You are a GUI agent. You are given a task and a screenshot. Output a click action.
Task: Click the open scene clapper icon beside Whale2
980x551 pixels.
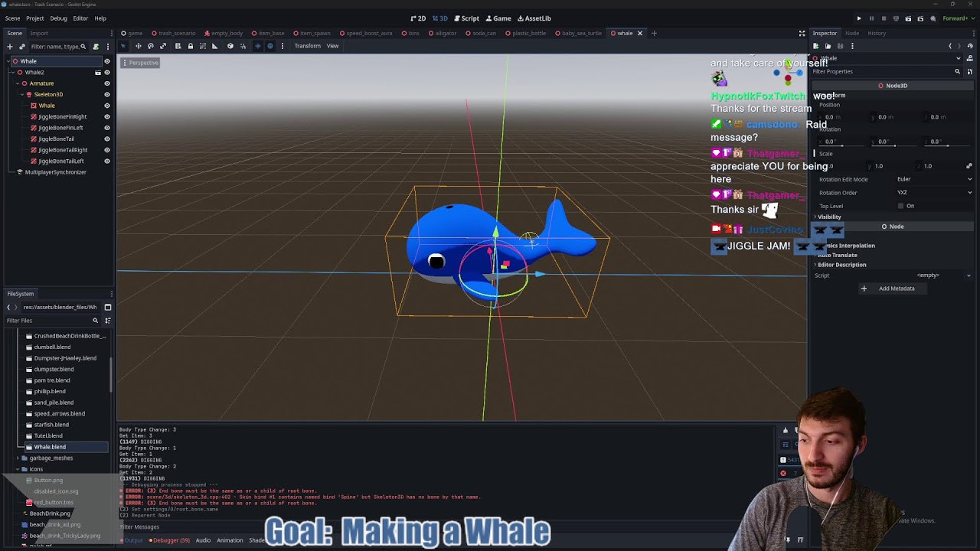click(x=97, y=72)
